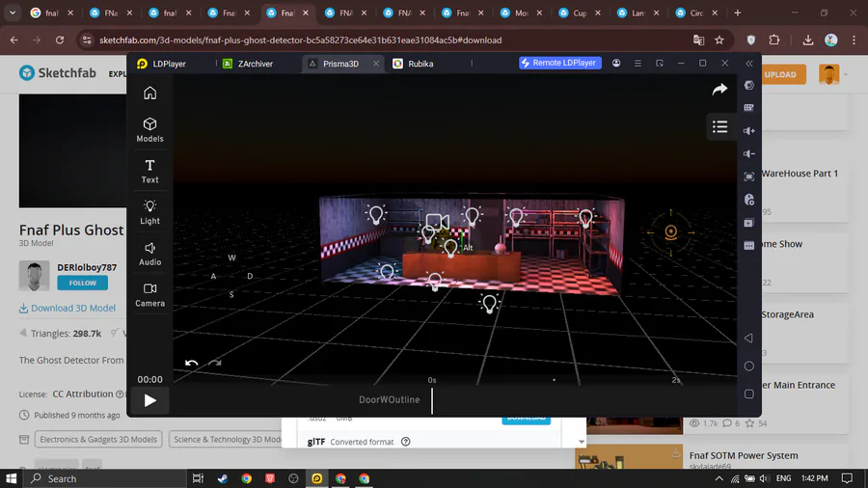Click the timeline playhead marker

click(432, 400)
